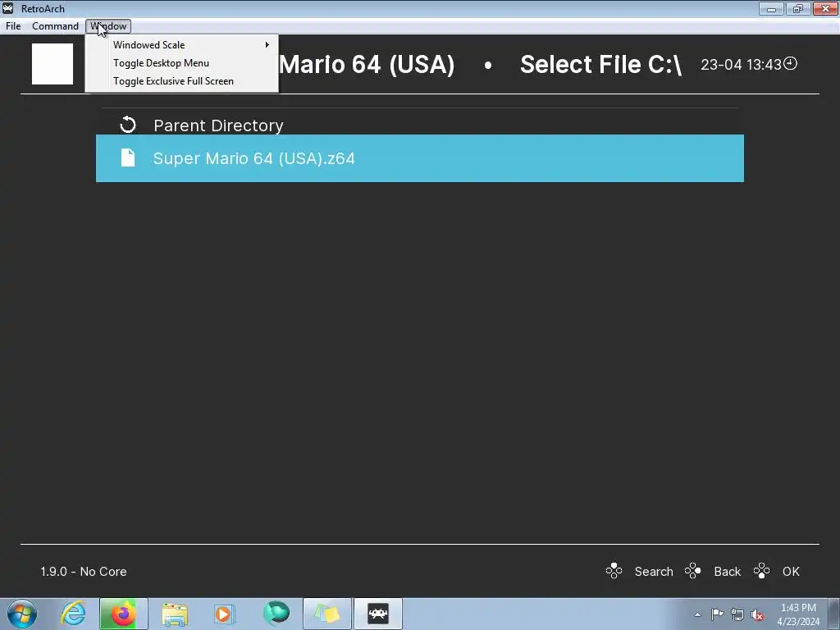Close the Window menu in the menu bar
The height and width of the screenshot is (630, 840).
pos(108,26)
